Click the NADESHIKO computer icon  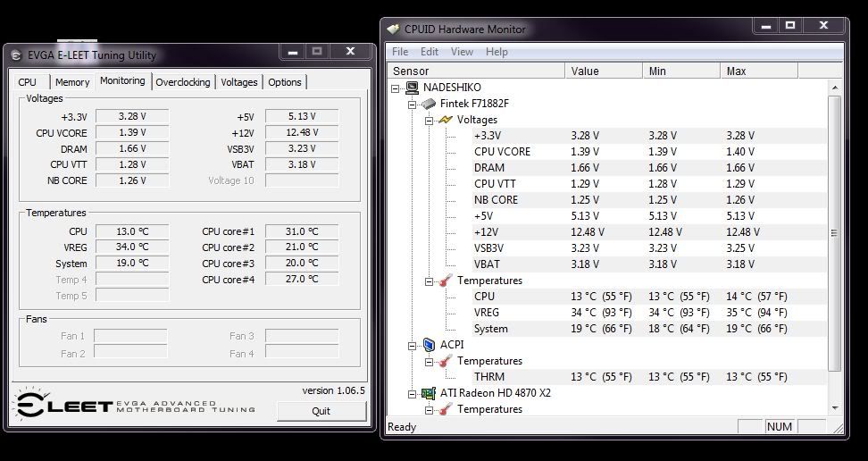413,88
